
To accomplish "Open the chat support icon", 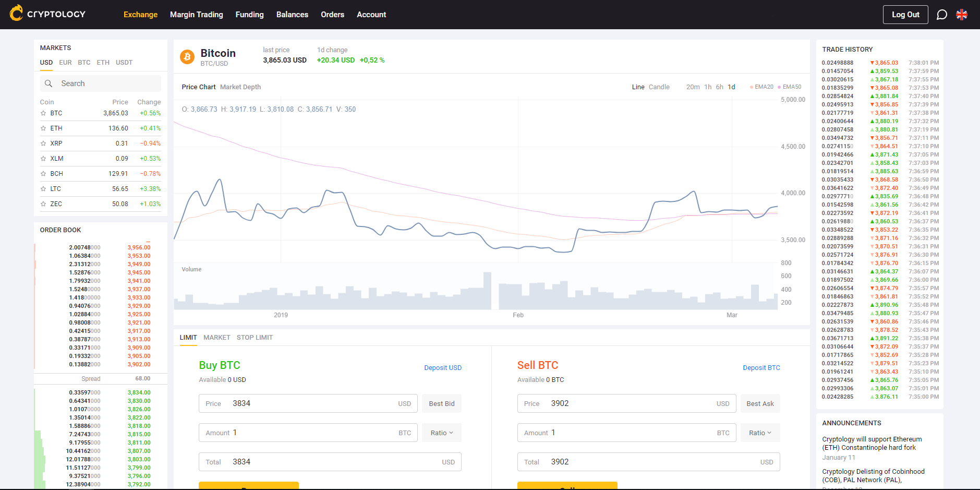I will 942,15.
